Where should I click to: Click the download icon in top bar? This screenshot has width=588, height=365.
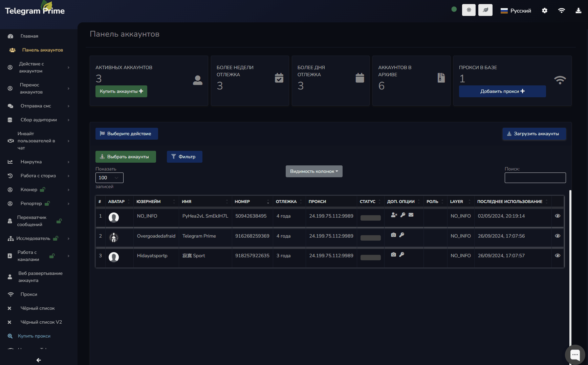578,11
